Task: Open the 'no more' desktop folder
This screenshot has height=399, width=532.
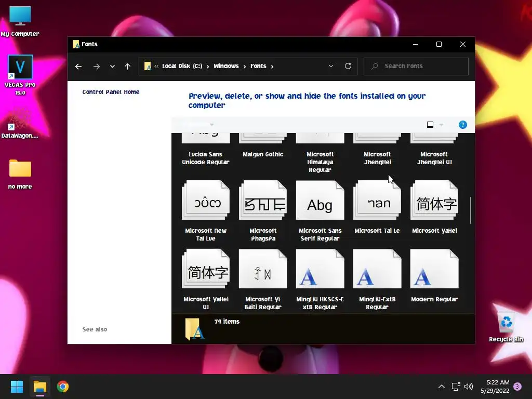Action: pyautogui.click(x=20, y=174)
